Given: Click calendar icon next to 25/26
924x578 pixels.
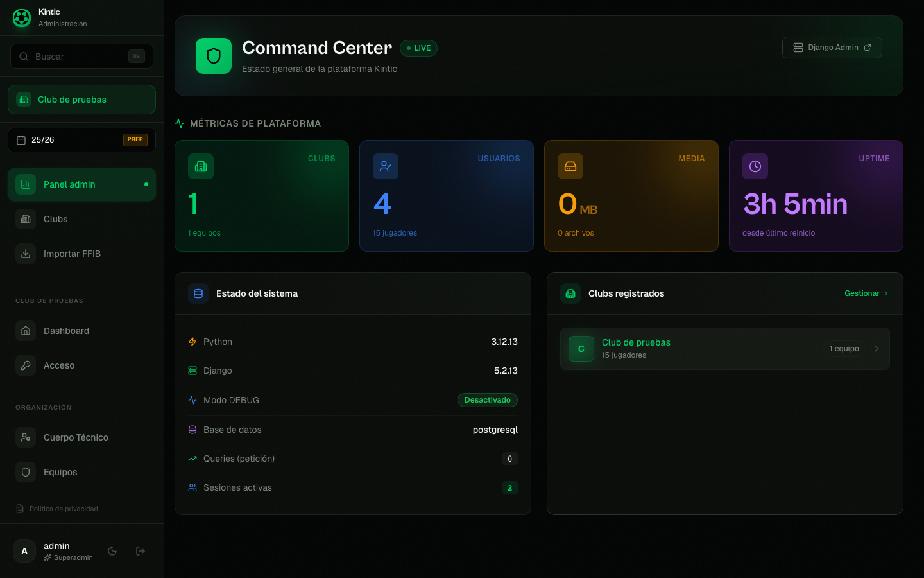Looking at the screenshot, I should [x=21, y=140].
